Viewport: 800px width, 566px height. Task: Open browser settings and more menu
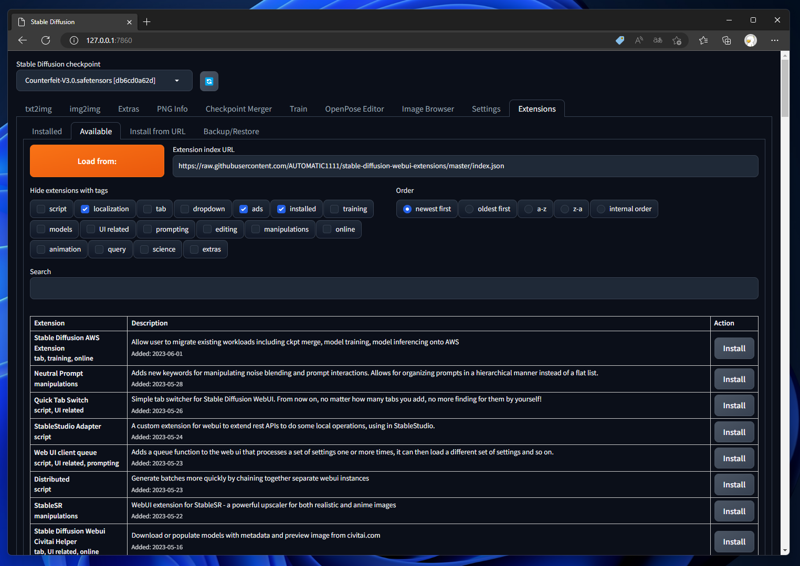(x=774, y=40)
